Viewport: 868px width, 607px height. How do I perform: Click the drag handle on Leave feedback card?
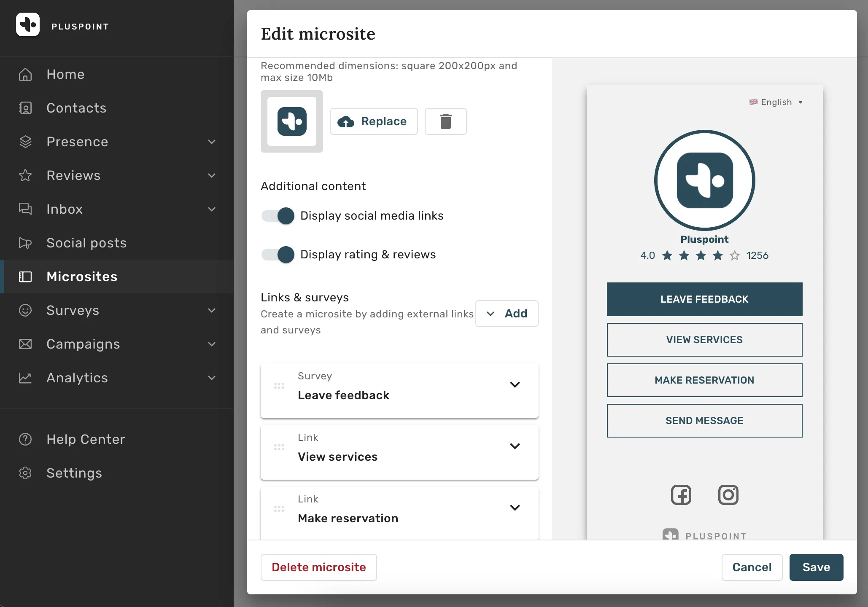[x=279, y=386]
